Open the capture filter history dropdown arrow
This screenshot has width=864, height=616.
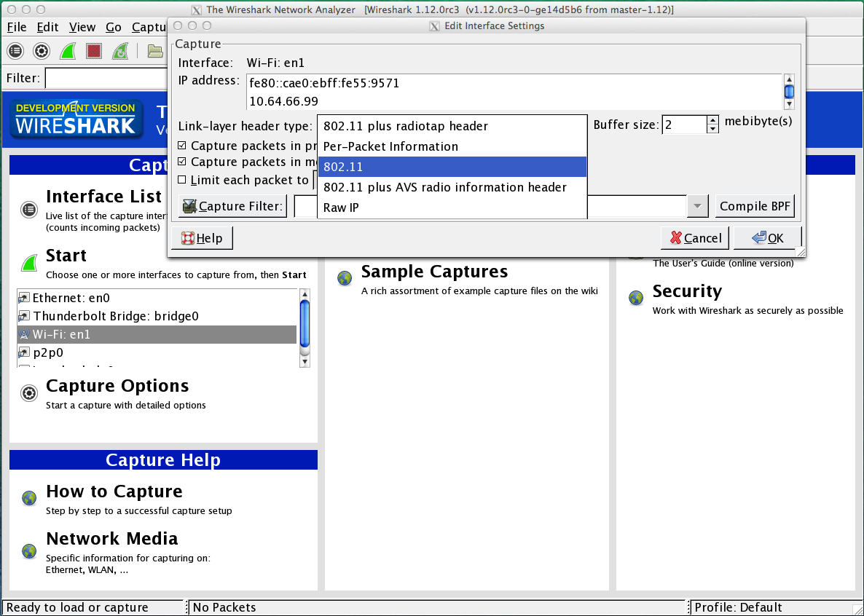[x=697, y=206]
